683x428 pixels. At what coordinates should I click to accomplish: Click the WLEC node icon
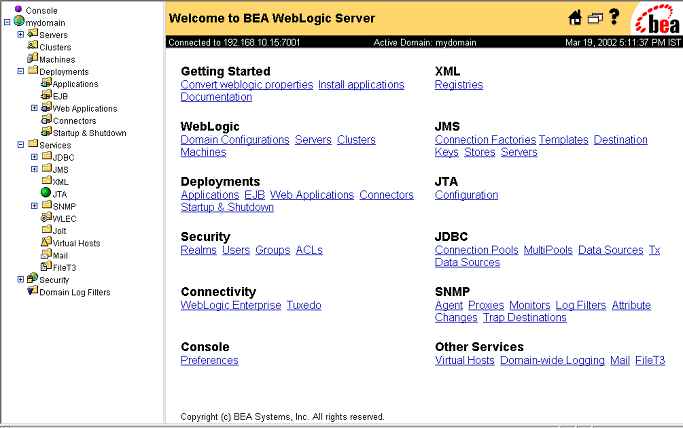pyautogui.click(x=46, y=217)
